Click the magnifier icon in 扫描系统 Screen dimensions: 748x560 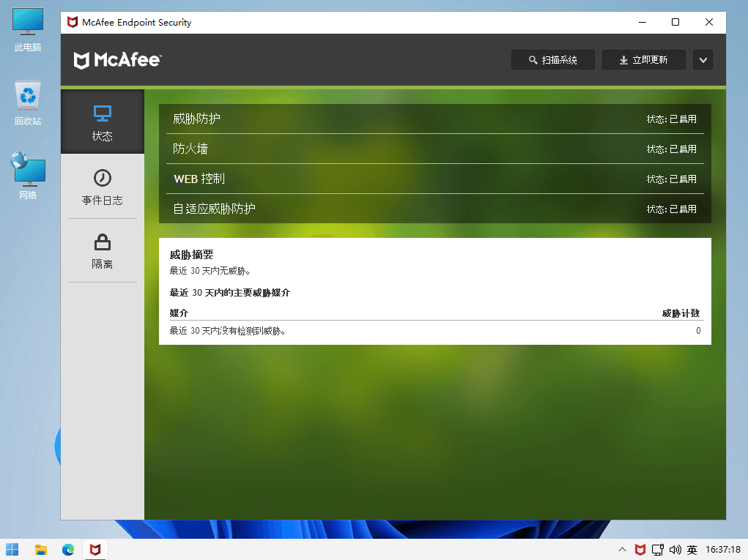click(x=533, y=60)
